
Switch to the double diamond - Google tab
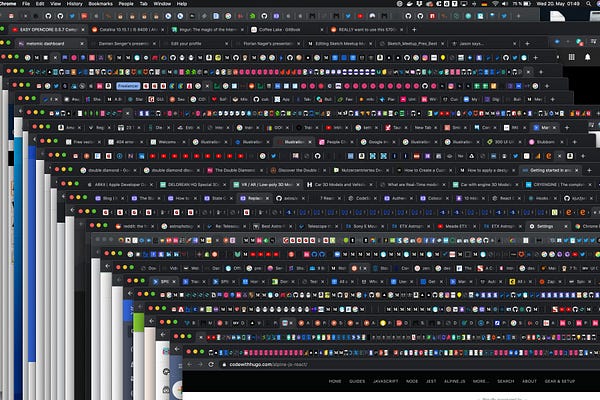[x=108, y=170]
